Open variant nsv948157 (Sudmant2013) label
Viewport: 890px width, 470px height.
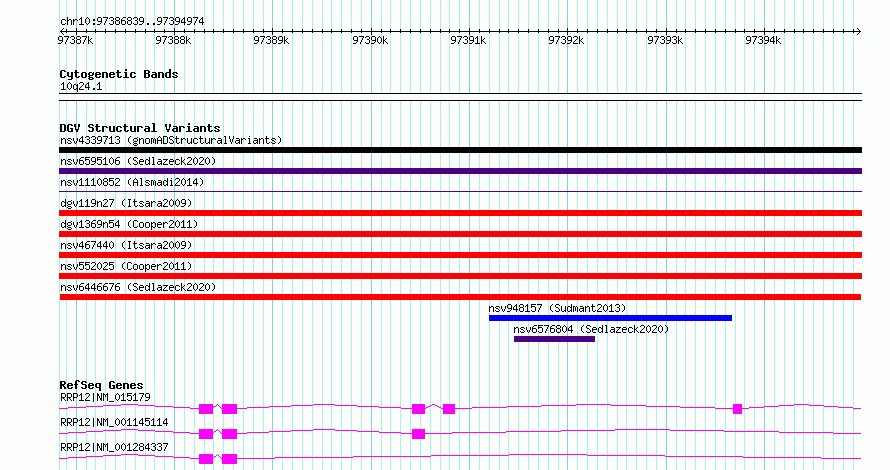[x=557, y=308]
